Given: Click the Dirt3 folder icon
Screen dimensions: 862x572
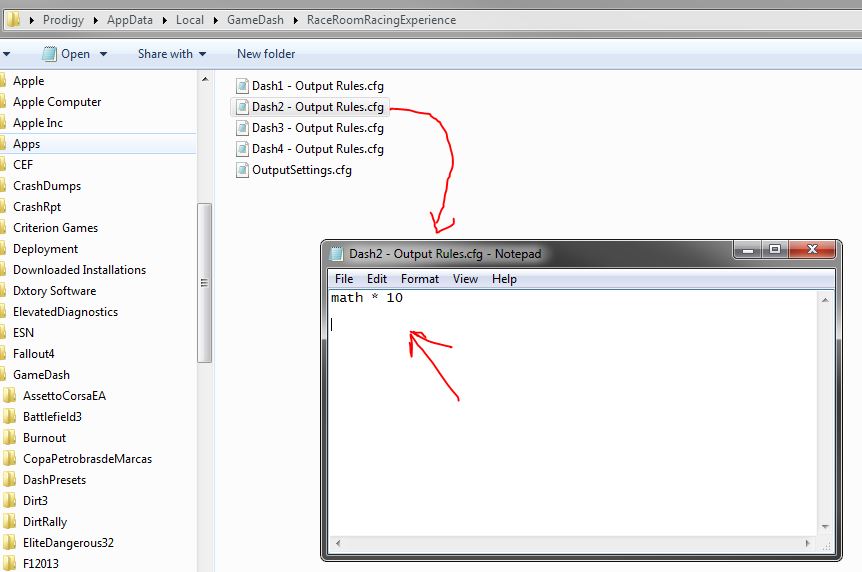Looking at the screenshot, I should pos(9,500).
